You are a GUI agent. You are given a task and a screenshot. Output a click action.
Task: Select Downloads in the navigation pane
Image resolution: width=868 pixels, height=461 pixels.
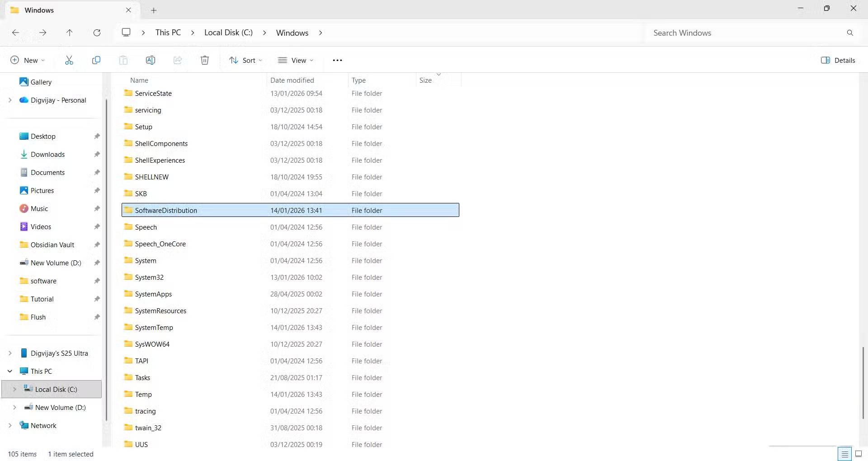coord(47,154)
